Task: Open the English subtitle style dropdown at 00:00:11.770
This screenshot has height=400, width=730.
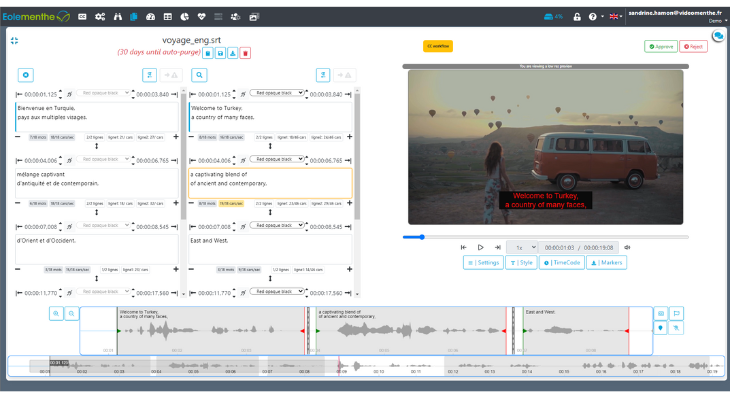Action: point(277,292)
